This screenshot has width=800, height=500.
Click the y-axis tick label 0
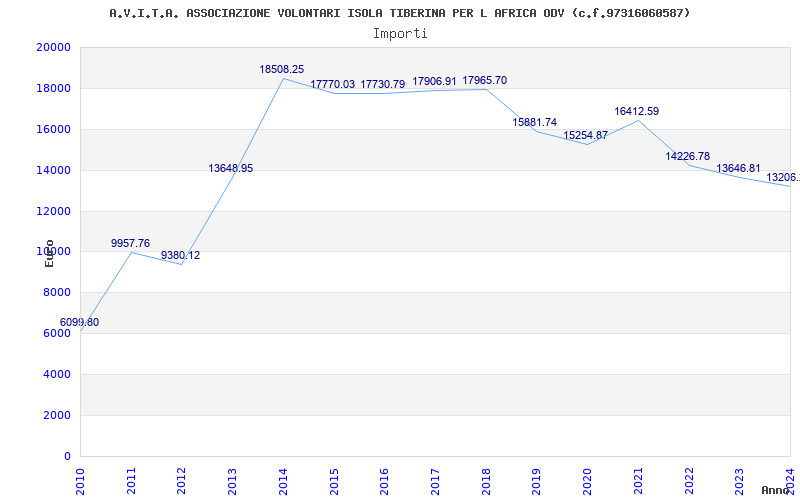click(67, 456)
